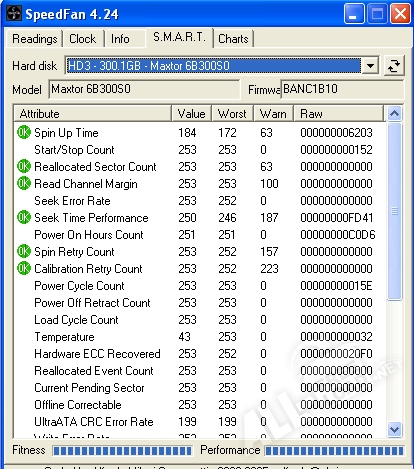This screenshot has width=414, height=469.
Task: Click OK status icon beside Spin Up Time
Action: 24,132
